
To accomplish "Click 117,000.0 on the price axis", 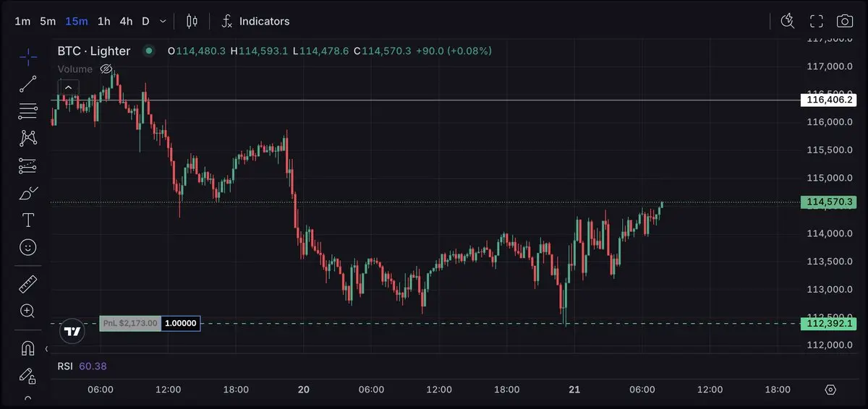I will pos(830,66).
